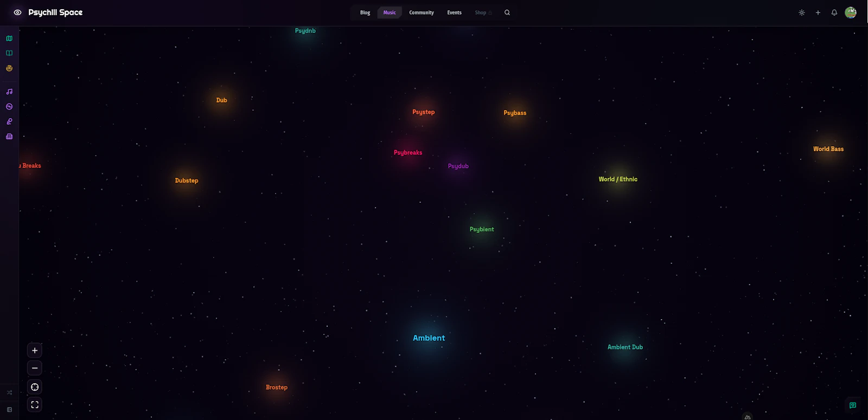Toggle light theme with the sun icon
The image size is (868, 420).
pyautogui.click(x=802, y=12)
